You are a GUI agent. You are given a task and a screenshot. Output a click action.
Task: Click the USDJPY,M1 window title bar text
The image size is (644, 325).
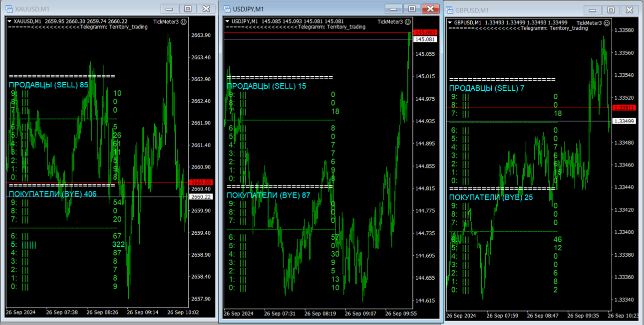coord(249,9)
